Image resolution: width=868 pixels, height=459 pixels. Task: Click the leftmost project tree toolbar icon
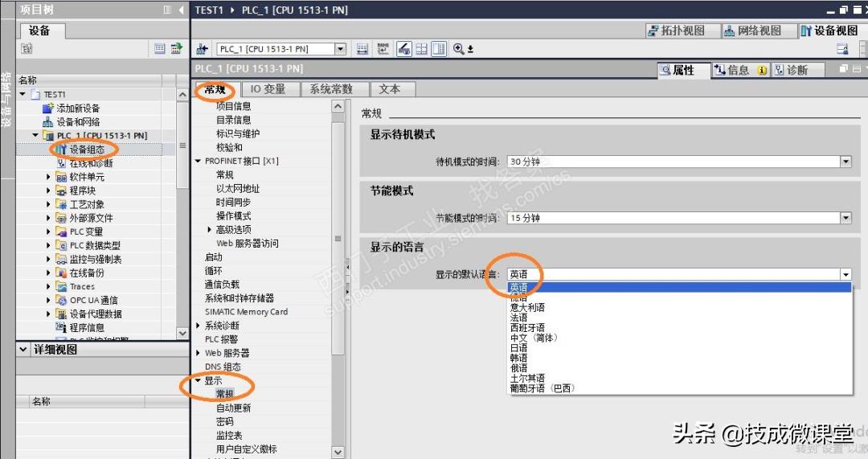(x=27, y=49)
